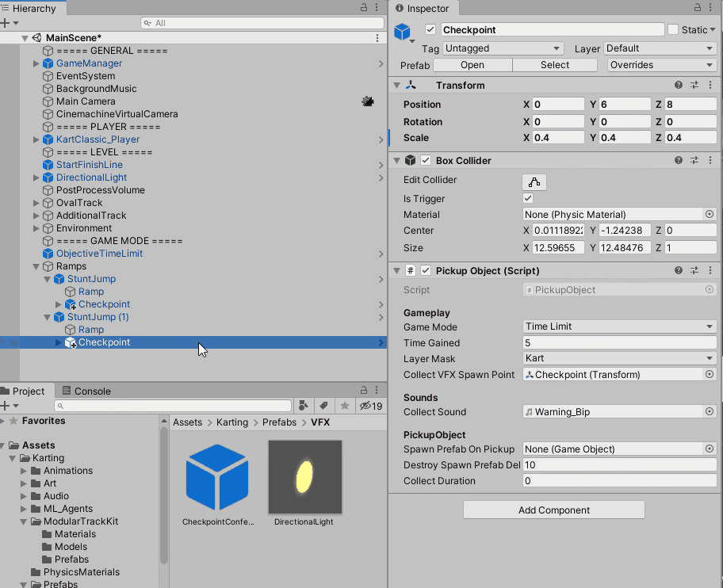
Task: Open the prefab Overrides dropdown
Action: (x=662, y=65)
